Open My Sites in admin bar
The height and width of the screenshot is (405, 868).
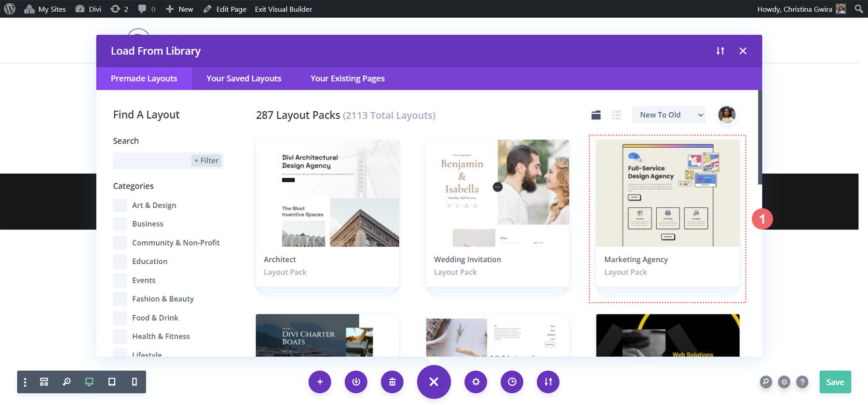pyautogui.click(x=45, y=9)
